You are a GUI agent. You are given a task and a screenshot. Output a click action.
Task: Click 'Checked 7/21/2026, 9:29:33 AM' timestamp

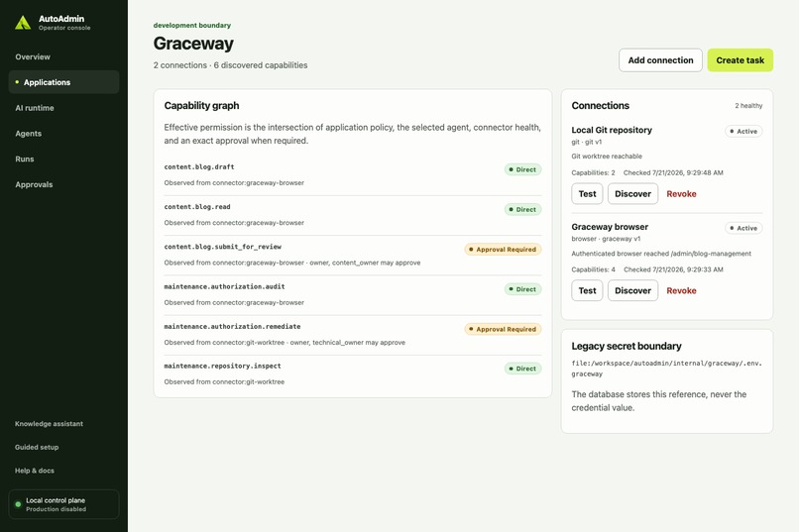[x=673, y=269]
